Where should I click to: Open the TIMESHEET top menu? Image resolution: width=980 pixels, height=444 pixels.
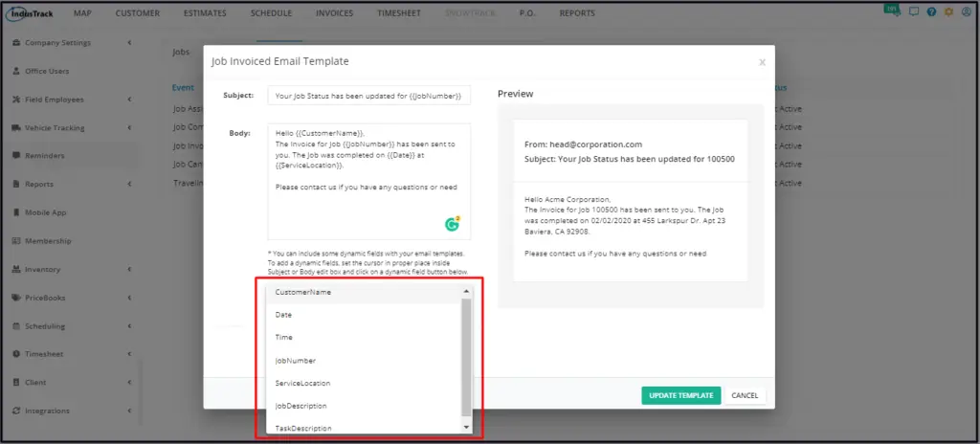(399, 13)
